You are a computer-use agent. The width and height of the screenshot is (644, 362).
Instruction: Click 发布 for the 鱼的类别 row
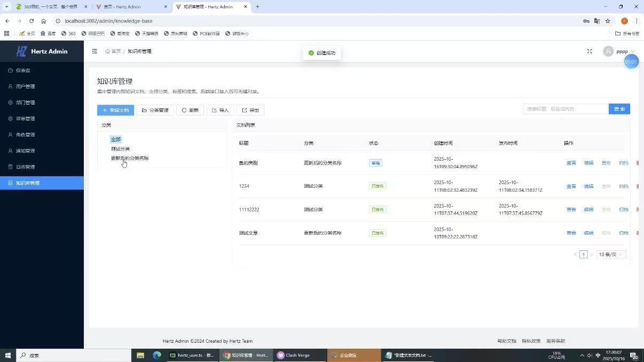pyautogui.click(x=606, y=163)
